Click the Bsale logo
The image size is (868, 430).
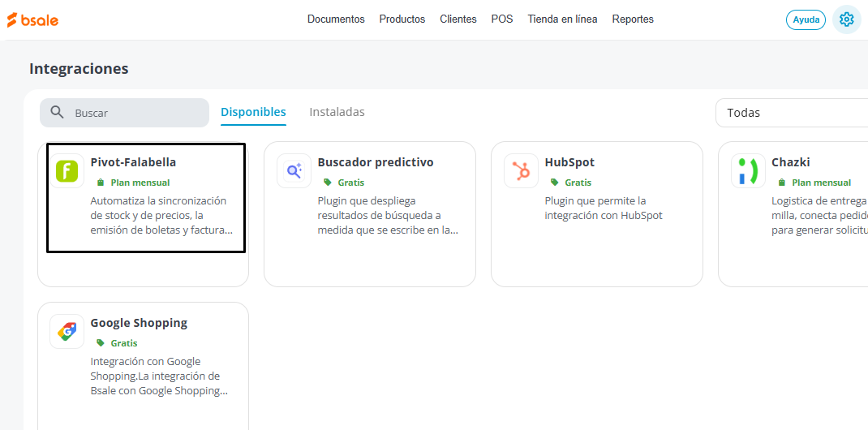[32, 20]
